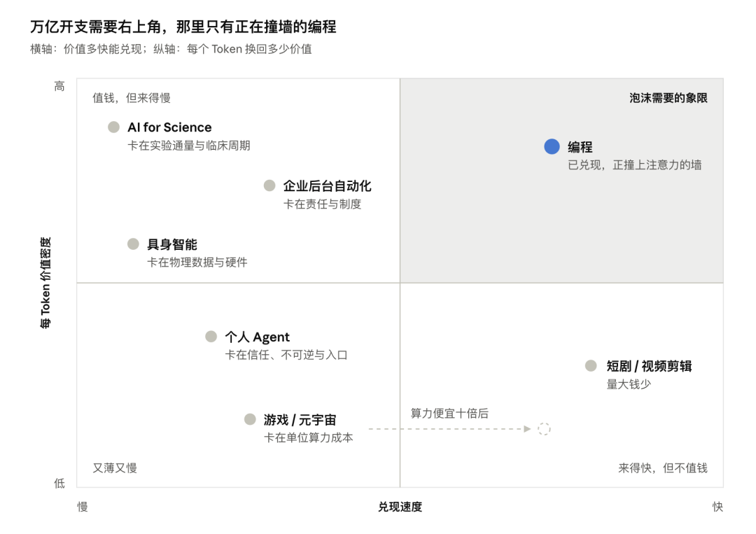756x534 pixels.
Task: Select the gray dot beside AI for Science
Action: point(114,127)
